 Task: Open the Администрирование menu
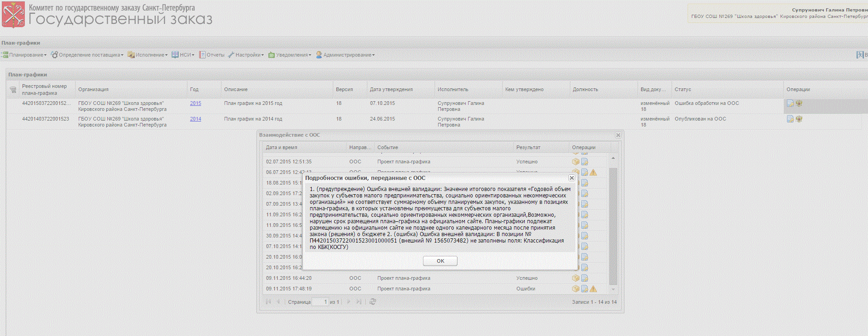[345, 55]
